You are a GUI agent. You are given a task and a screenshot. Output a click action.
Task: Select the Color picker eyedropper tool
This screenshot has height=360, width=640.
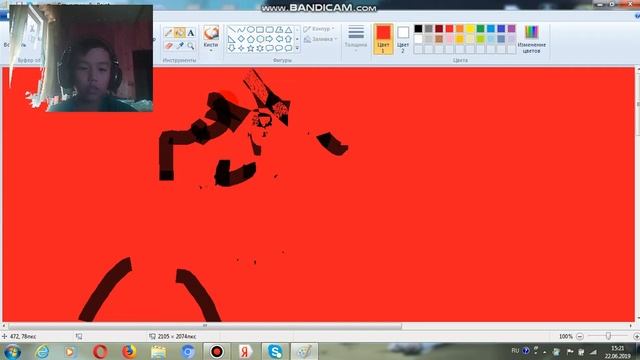[x=179, y=46]
